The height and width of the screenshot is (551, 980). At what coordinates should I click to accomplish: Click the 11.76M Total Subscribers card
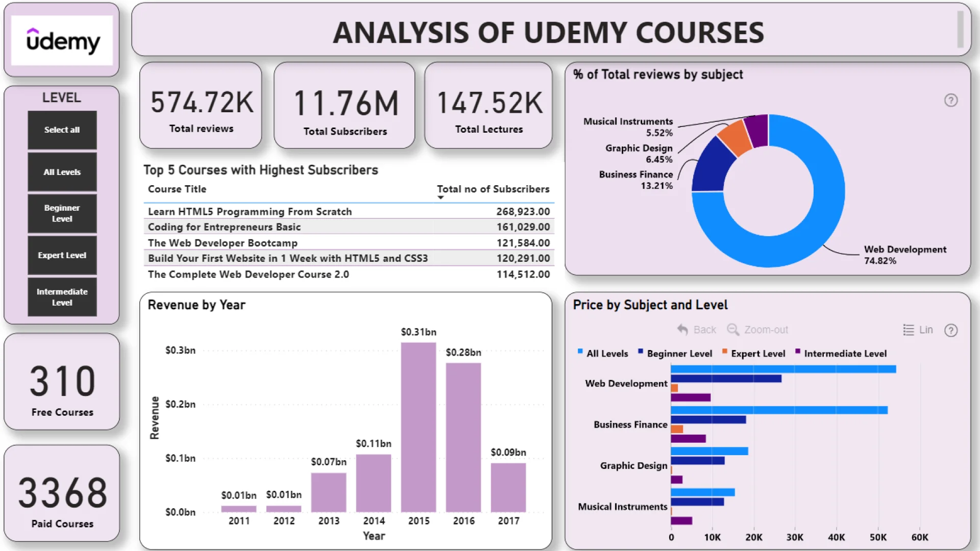coord(345,106)
